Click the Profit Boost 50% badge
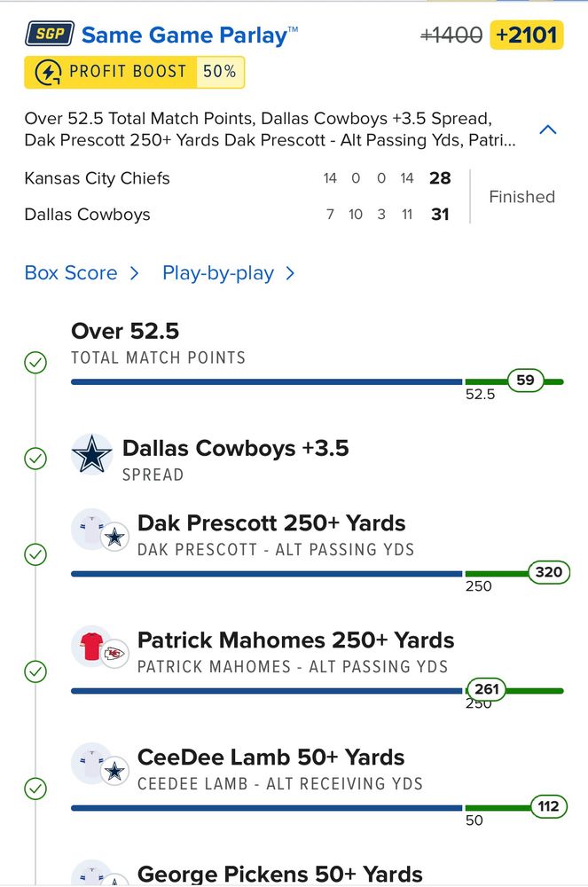This screenshot has height=887, width=588. [x=135, y=72]
